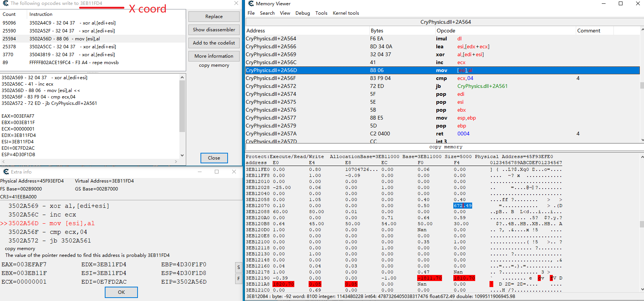Screen dimensions: 644x301
Task: Click the Bytes column header
Action: 377,31
